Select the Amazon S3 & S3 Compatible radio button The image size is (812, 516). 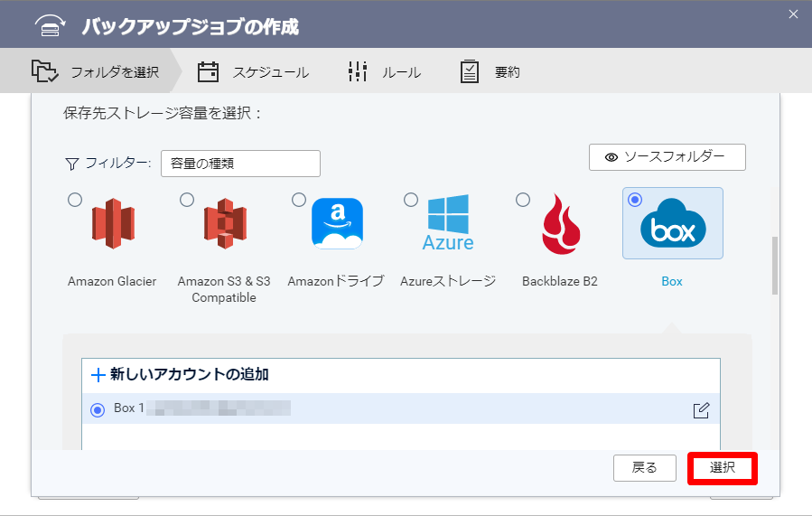point(187,200)
